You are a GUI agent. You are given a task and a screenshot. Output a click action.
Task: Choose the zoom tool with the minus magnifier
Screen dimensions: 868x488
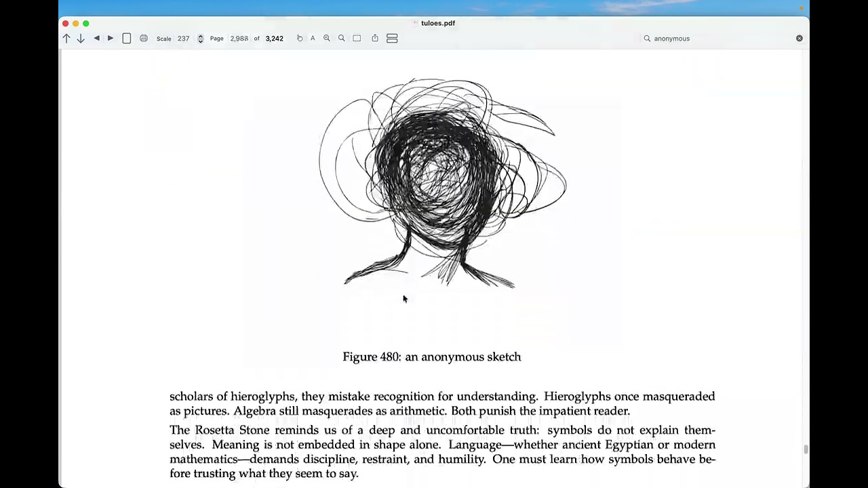click(x=327, y=39)
